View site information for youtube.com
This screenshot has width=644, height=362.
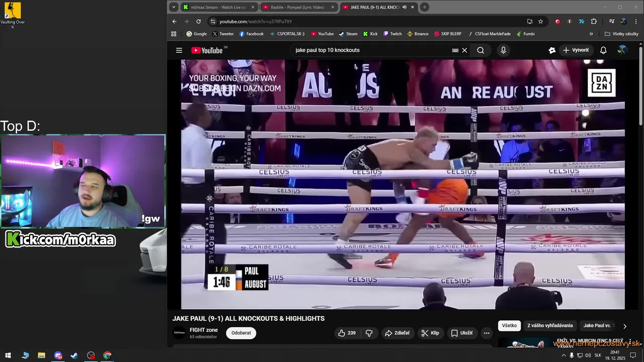(x=213, y=21)
